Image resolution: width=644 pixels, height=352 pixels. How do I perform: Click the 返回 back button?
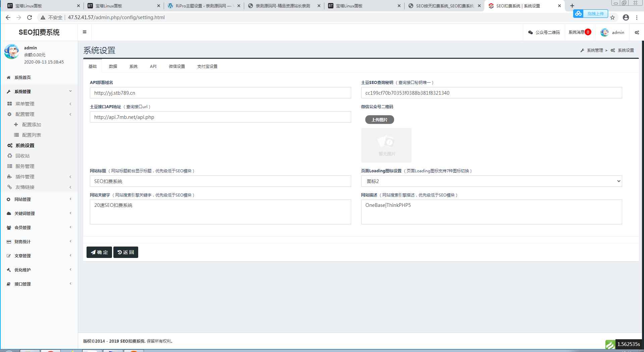click(x=126, y=252)
